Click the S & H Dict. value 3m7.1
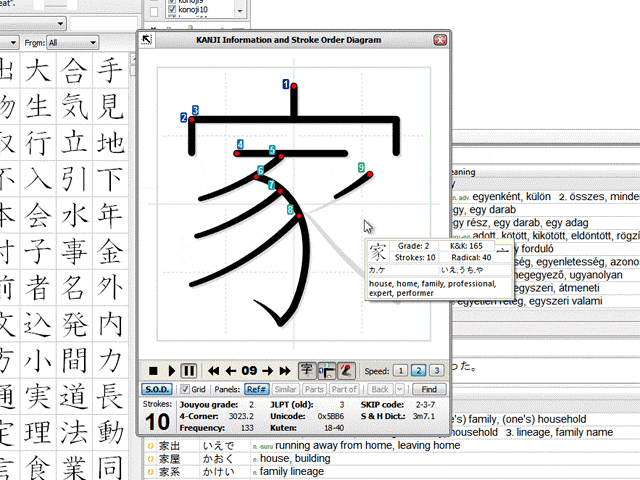 (x=424, y=416)
